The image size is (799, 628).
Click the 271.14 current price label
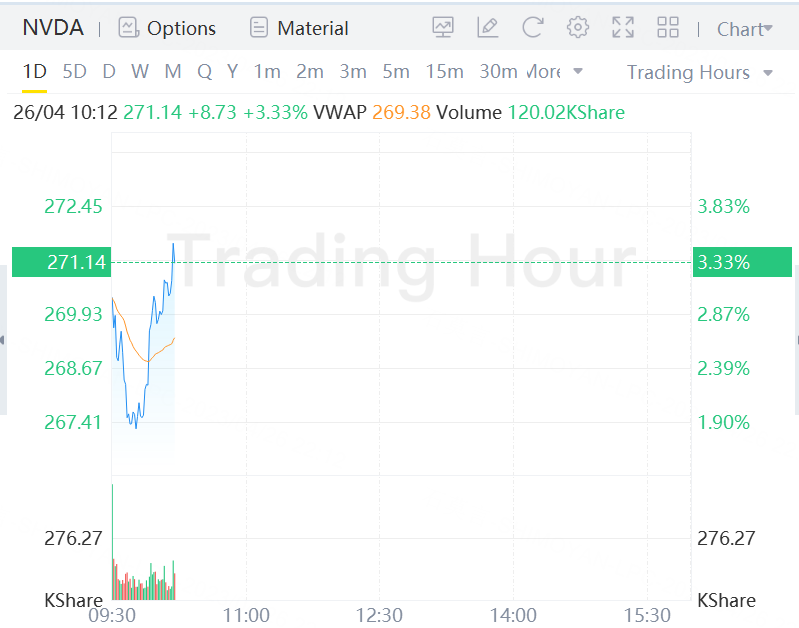point(76,262)
